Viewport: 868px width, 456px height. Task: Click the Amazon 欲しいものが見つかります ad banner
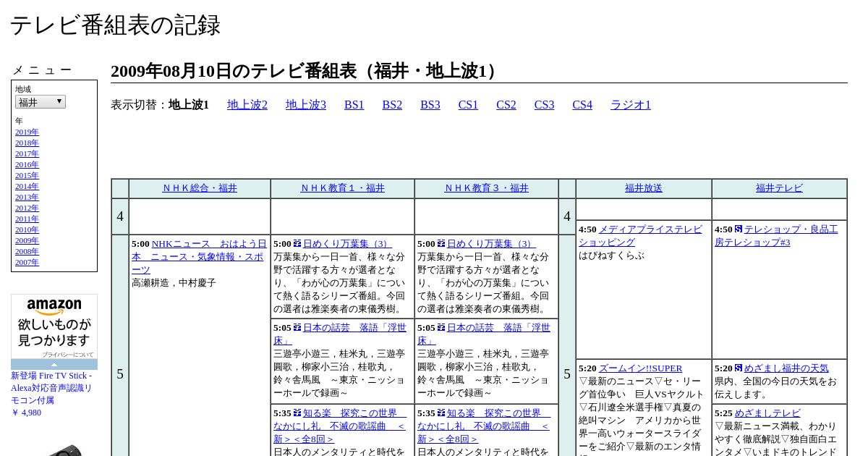point(54,332)
